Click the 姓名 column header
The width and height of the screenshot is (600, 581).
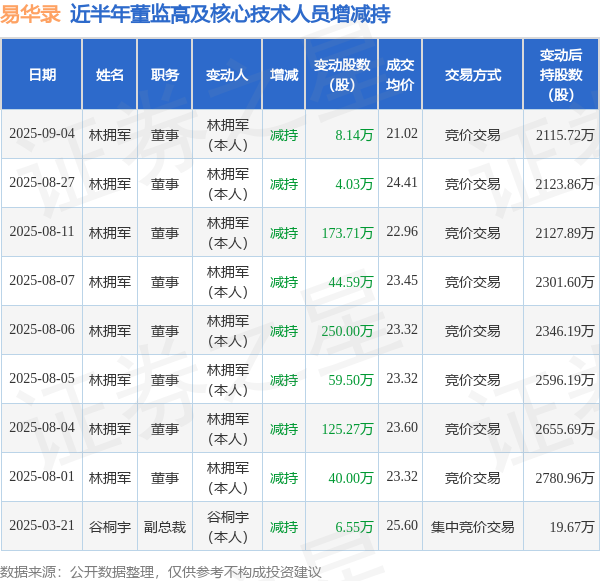point(110,75)
